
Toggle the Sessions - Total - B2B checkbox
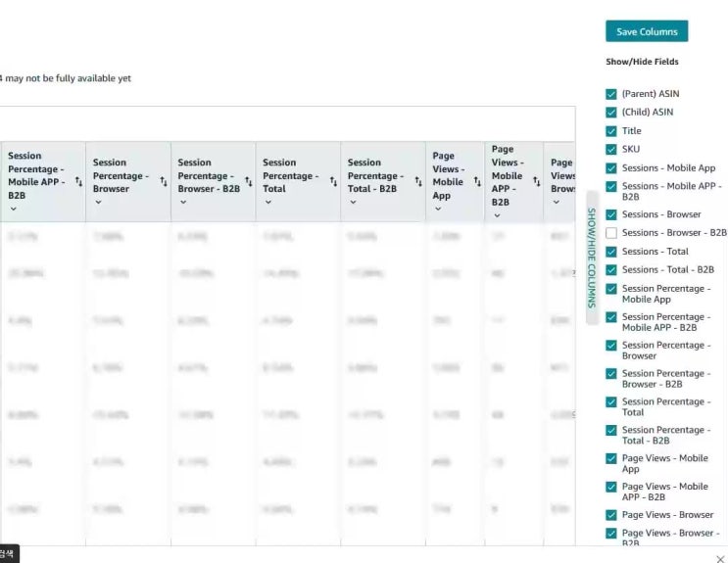pos(611,270)
